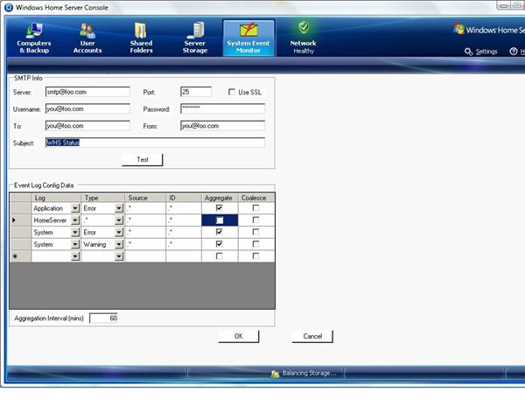This screenshot has width=525, height=420.
Task: View the Network Healthy status
Action: 304,38
